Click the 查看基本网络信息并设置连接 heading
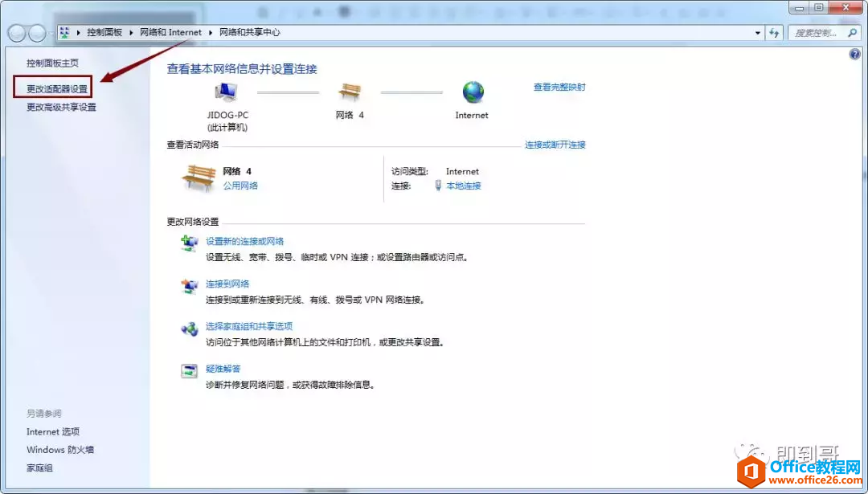The width and height of the screenshot is (868, 494). tap(242, 69)
